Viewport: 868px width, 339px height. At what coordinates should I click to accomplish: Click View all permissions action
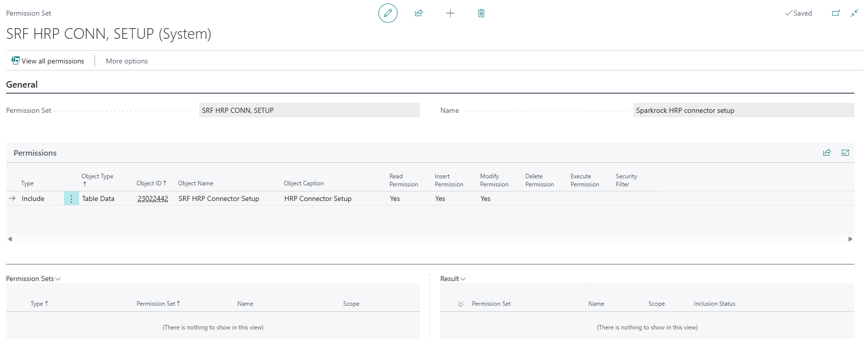tap(48, 61)
